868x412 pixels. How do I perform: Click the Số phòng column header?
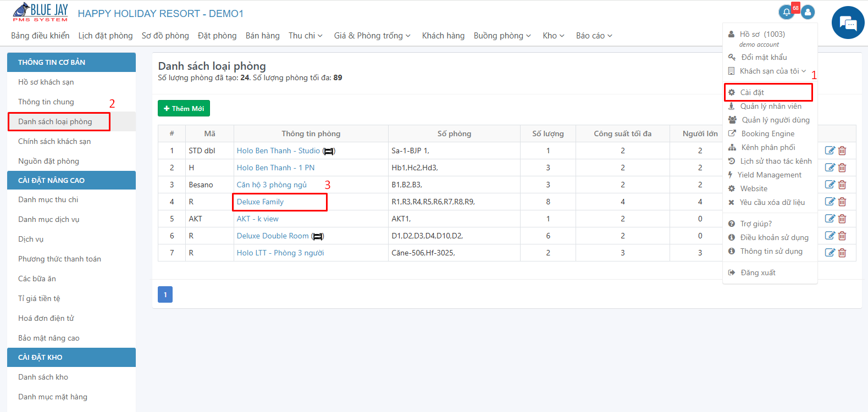click(454, 133)
